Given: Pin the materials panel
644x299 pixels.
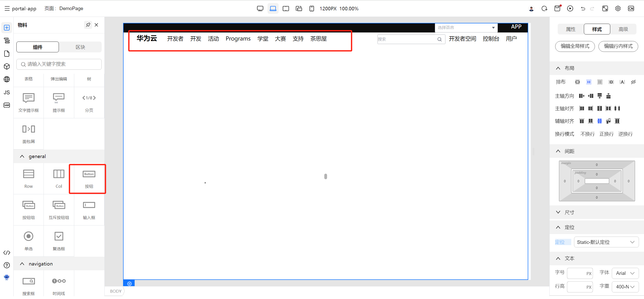Looking at the screenshot, I should tap(88, 25).
